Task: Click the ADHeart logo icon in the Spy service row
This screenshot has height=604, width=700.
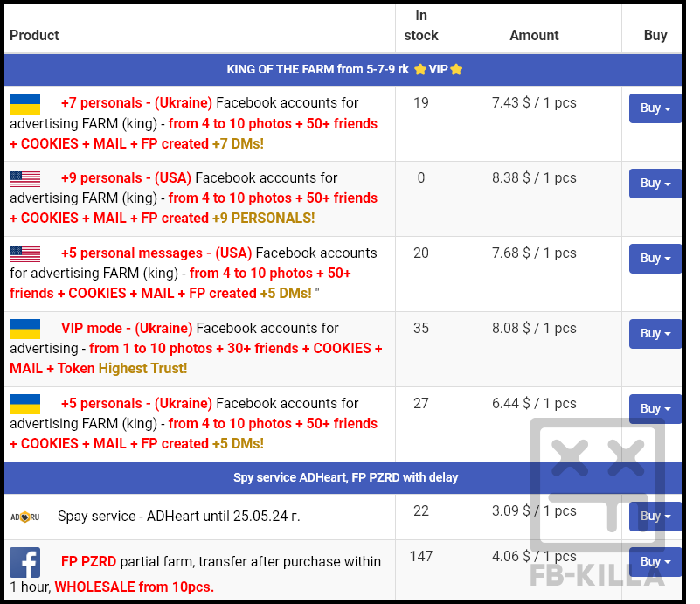Action: coord(24,517)
